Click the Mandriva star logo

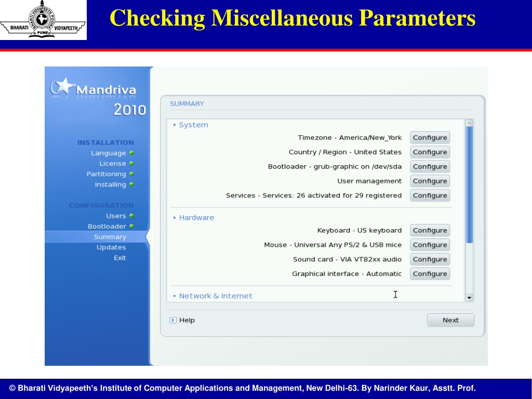62,86
